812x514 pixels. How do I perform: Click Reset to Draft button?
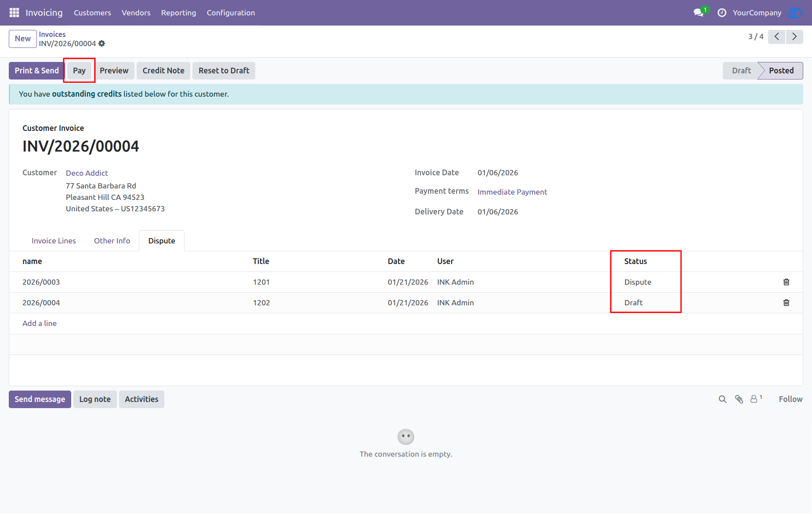(224, 71)
